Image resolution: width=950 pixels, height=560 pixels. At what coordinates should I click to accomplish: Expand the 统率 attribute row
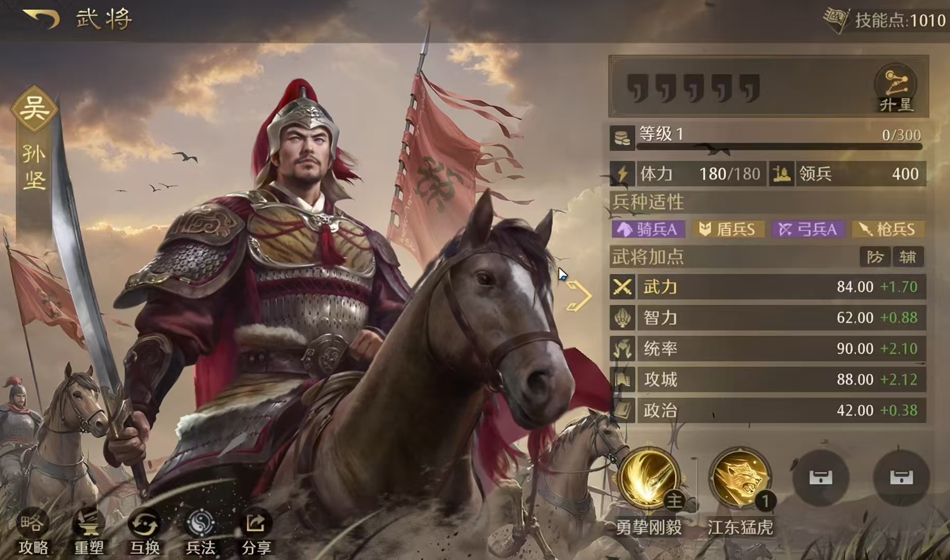pyautogui.click(x=767, y=349)
